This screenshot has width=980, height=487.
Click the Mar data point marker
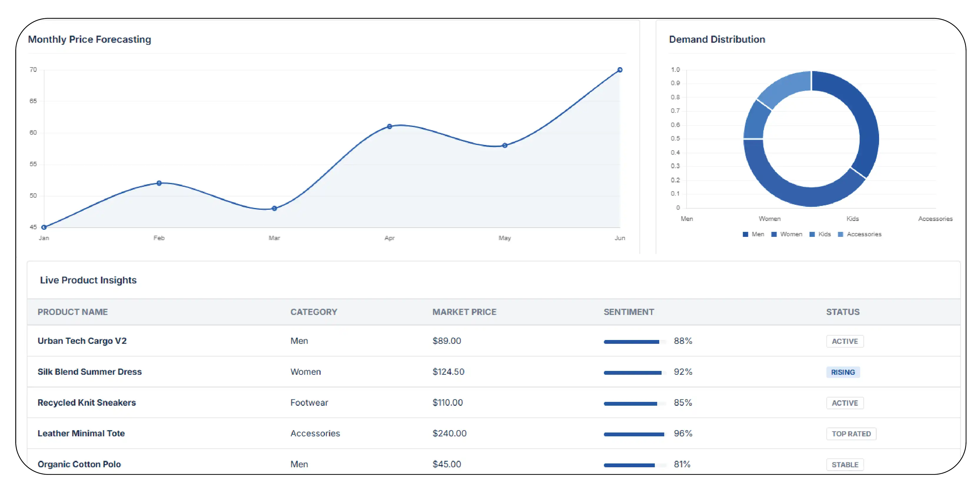coord(274,208)
